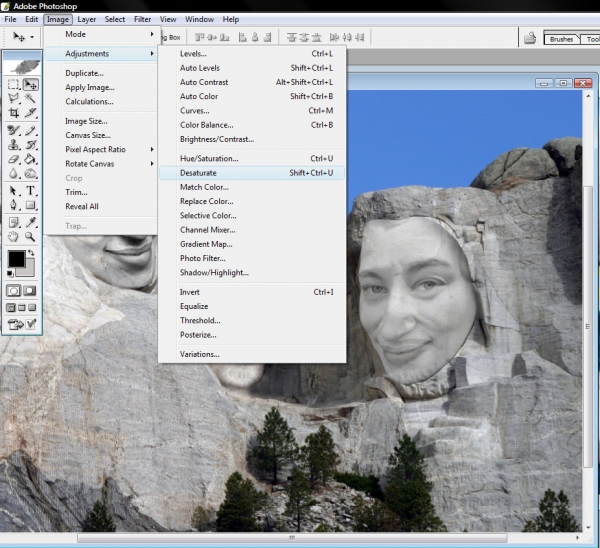Expand the Rotate Canvas submenu
Image resolution: width=600 pixels, height=548 pixels.
pos(101,164)
